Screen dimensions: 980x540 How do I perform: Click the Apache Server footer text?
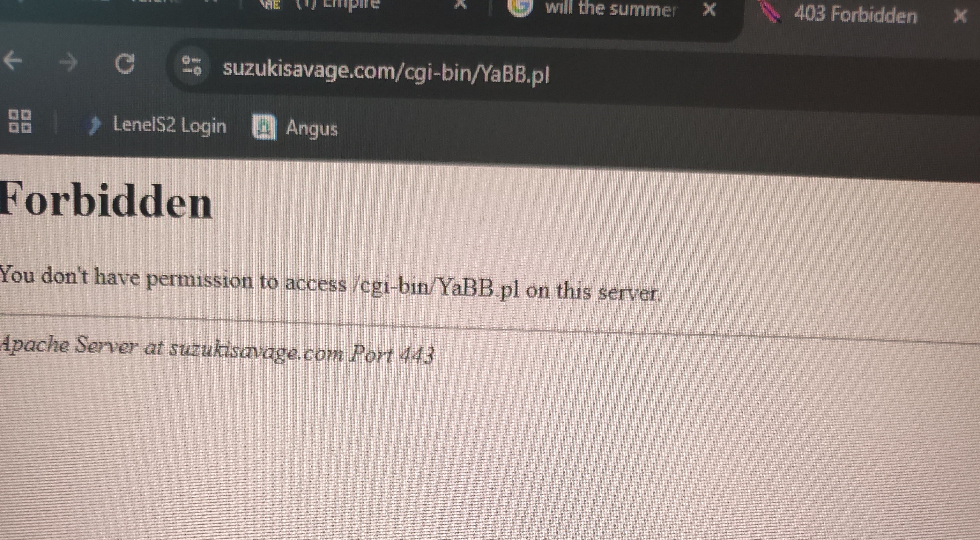click(x=217, y=350)
